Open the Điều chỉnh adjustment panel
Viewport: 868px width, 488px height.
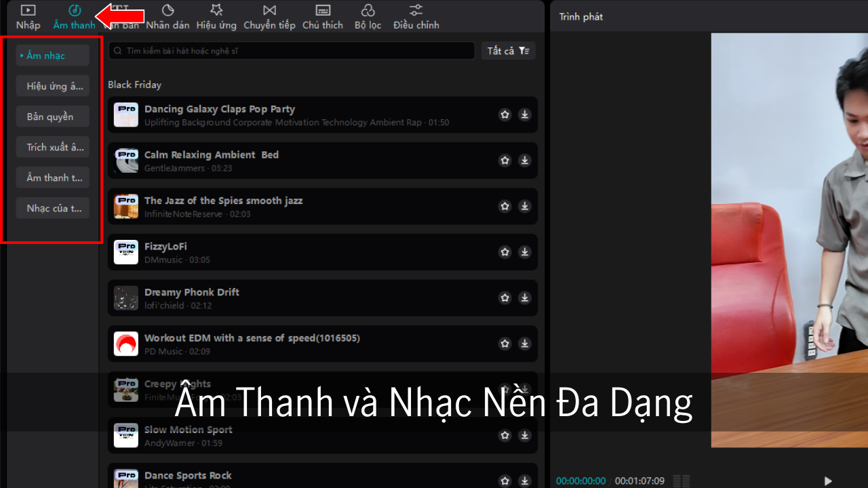416,17
